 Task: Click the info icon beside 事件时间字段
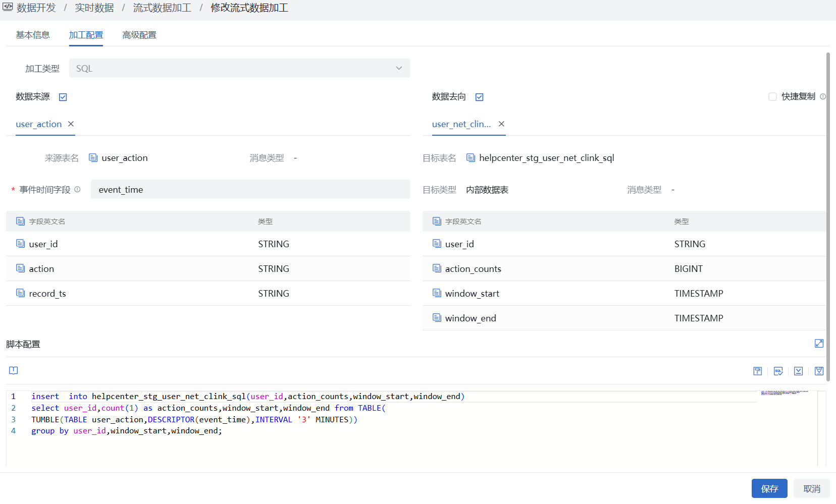(x=77, y=189)
